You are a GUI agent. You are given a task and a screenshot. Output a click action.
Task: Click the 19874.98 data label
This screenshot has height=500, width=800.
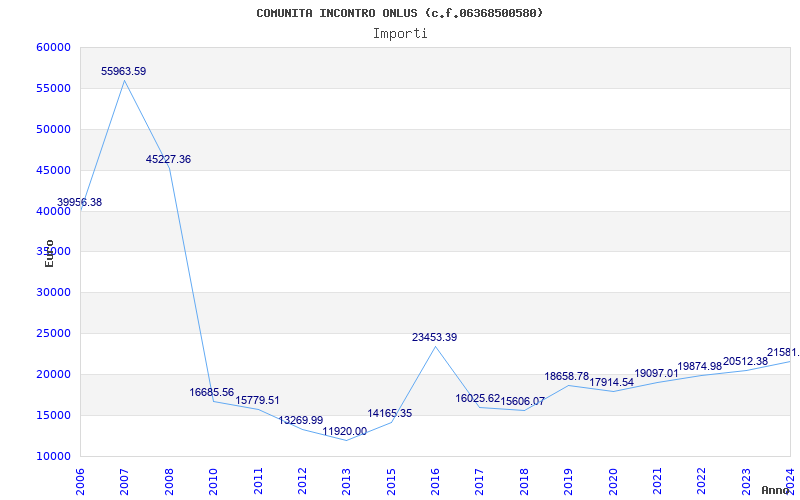[699, 366]
